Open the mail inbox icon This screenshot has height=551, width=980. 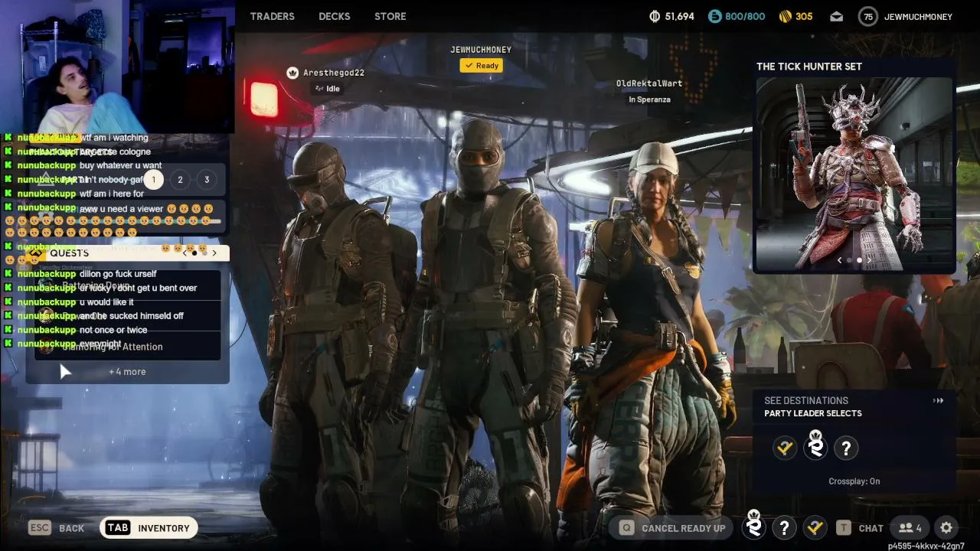tap(837, 16)
